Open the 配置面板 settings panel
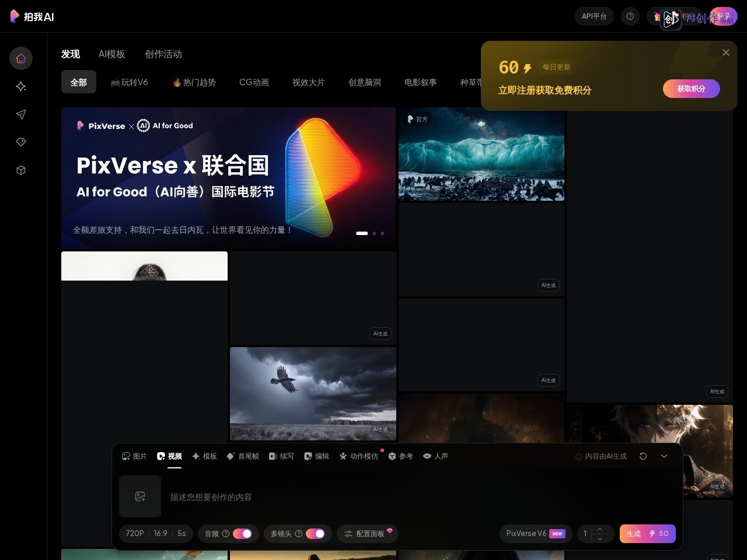The width and height of the screenshot is (747, 560). (368, 534)
